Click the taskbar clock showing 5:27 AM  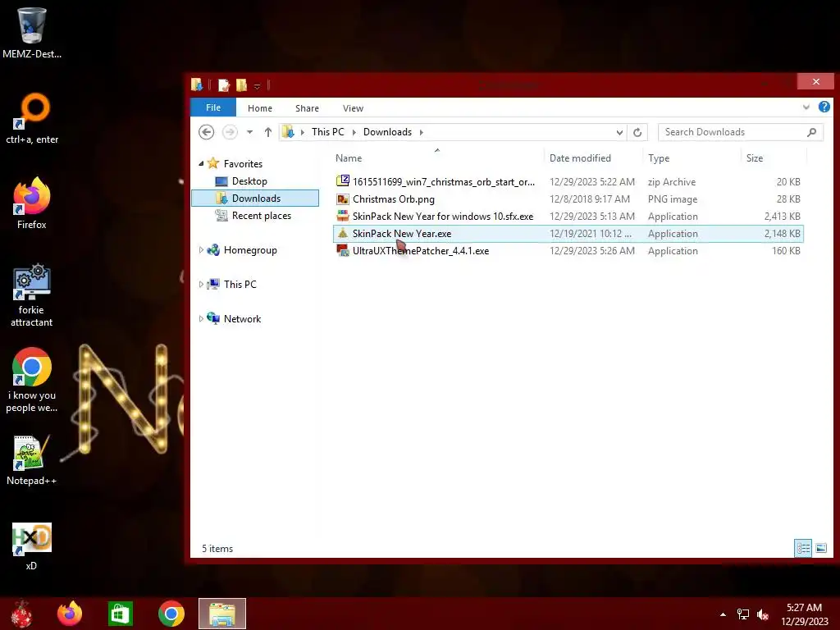[804, 614]
